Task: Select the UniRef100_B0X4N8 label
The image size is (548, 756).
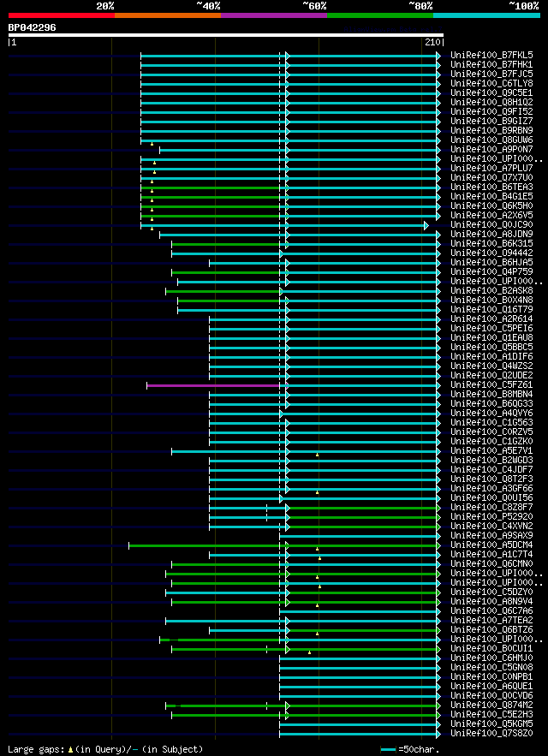Action: (491, 300)
